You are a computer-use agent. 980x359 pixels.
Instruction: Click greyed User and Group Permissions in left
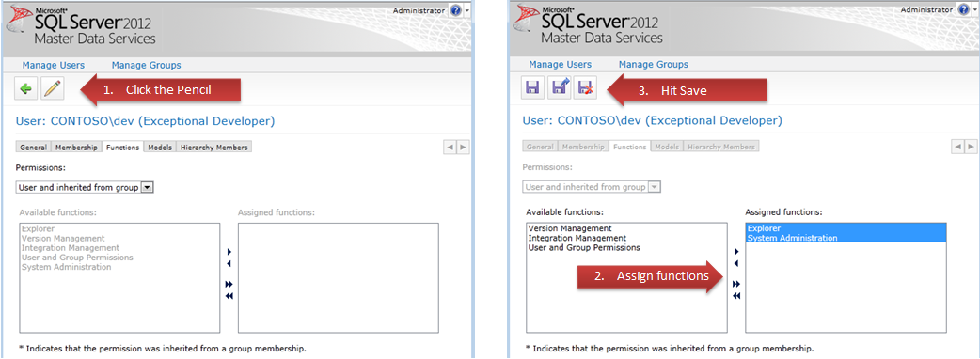click(77, 258)
